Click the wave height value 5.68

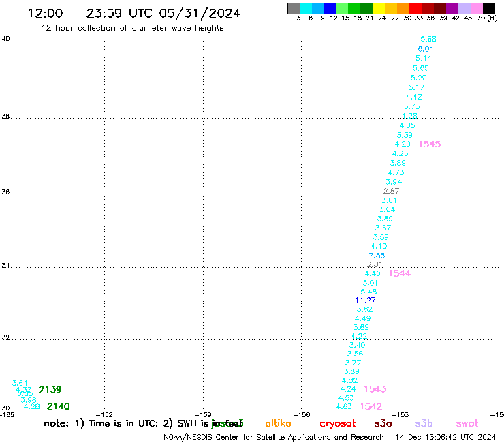tap(428, 39)
